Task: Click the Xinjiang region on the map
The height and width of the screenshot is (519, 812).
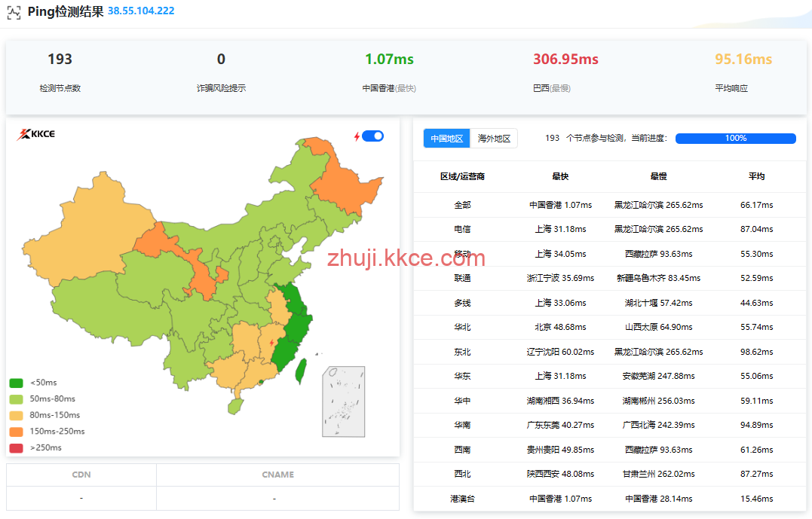Action: coord(83,226)
